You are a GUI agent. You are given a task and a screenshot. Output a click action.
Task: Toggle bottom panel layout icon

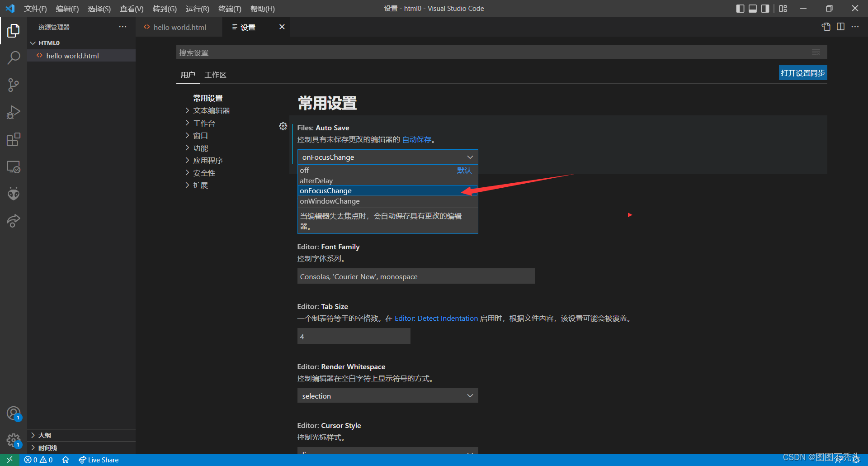(x=753, y=9)
